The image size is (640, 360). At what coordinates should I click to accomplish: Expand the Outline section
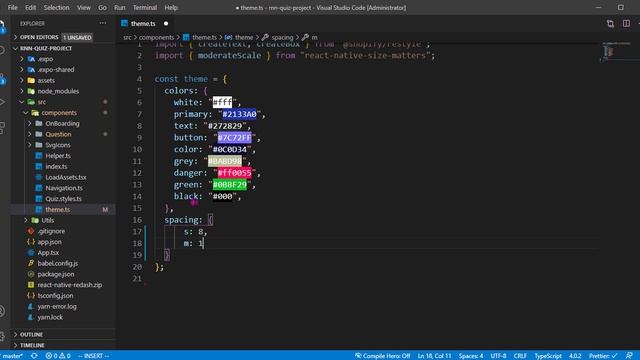[31, 334]
